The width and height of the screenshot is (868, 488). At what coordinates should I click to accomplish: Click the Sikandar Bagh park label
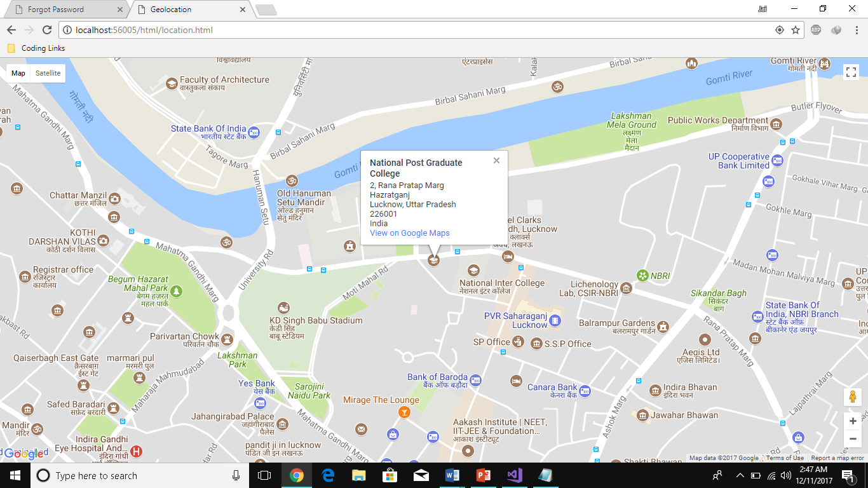click(x=719, y=300)
